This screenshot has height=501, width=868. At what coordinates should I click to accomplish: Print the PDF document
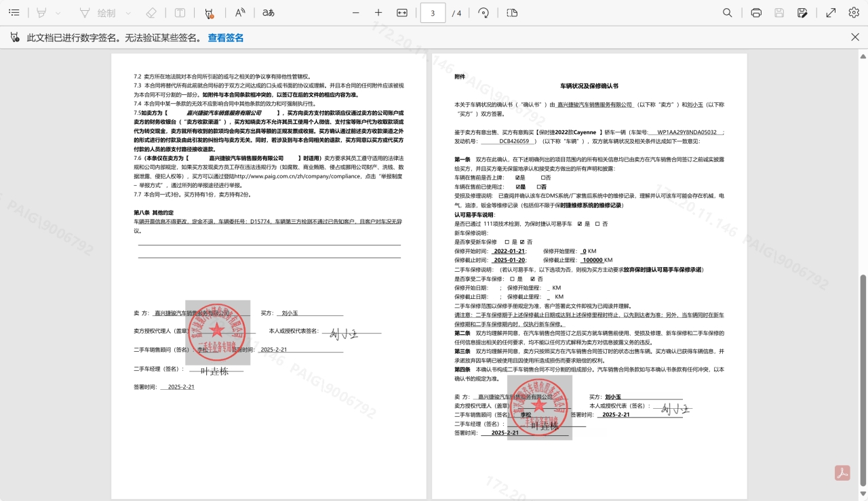[x=757, y=13]
